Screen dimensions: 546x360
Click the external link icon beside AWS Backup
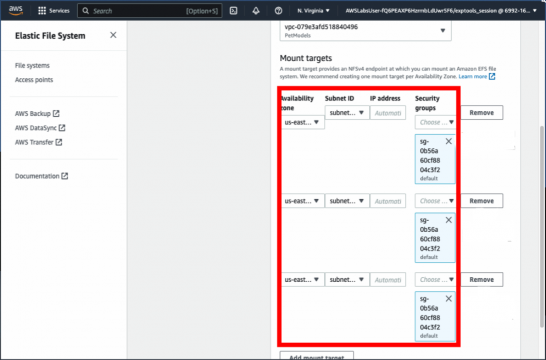[56, 114]
